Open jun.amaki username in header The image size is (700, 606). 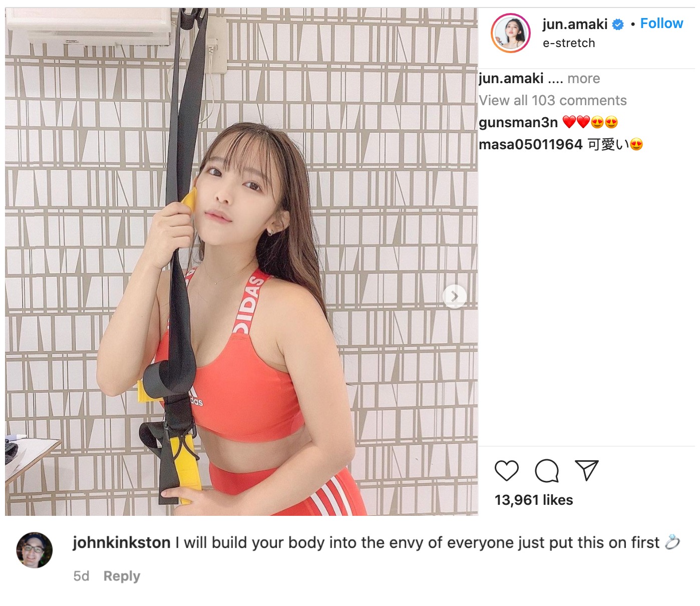(575, 24)
